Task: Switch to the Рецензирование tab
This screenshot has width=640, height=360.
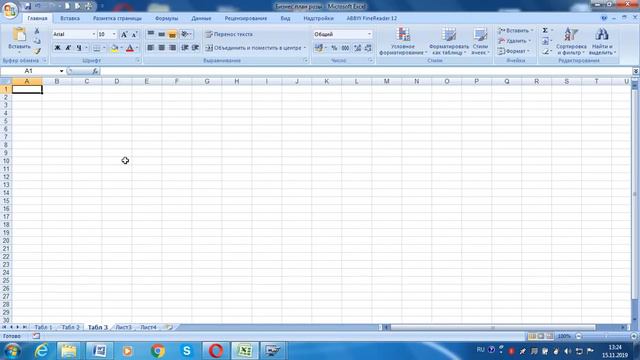Action: point(246,18)
